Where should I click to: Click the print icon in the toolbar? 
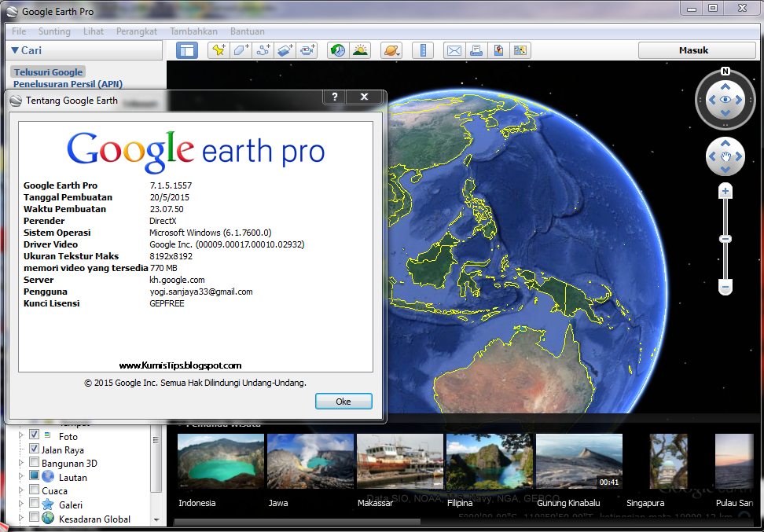pos(478,50)
